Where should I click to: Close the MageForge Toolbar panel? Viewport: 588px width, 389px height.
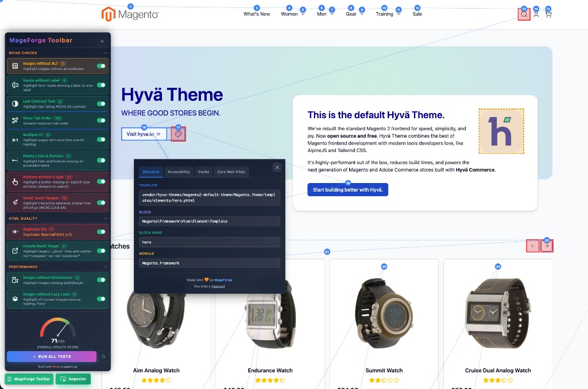(102, 41)
